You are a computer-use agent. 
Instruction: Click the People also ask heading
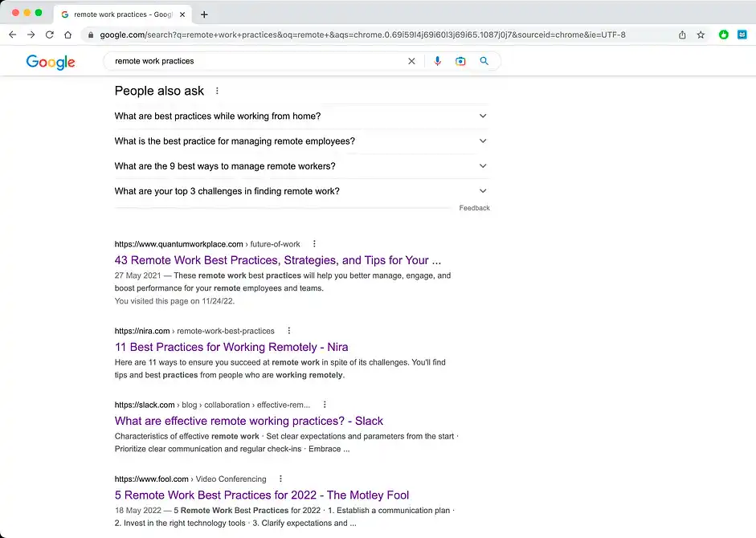pyautogui.click(x=159, y=91)
